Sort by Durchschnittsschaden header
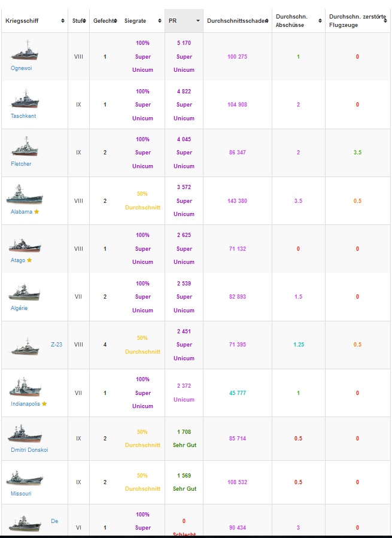 click(x=238, y=21)
